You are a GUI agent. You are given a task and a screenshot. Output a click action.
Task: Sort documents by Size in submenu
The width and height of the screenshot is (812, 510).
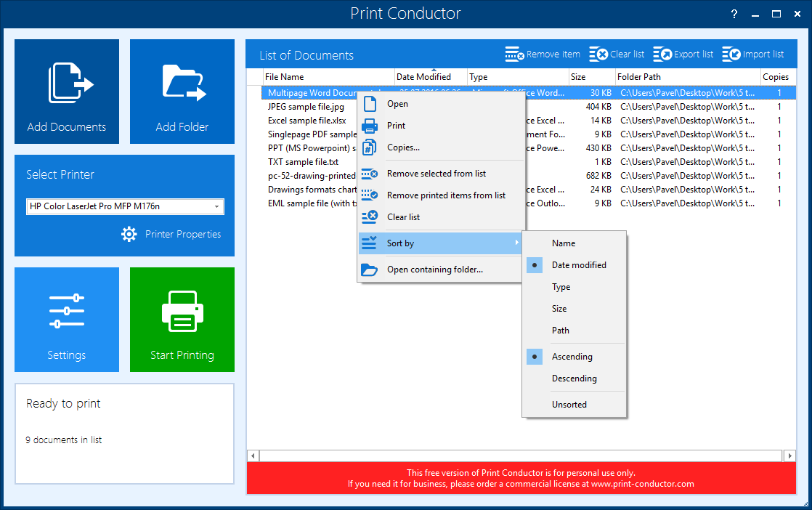(x=575, y=309)
